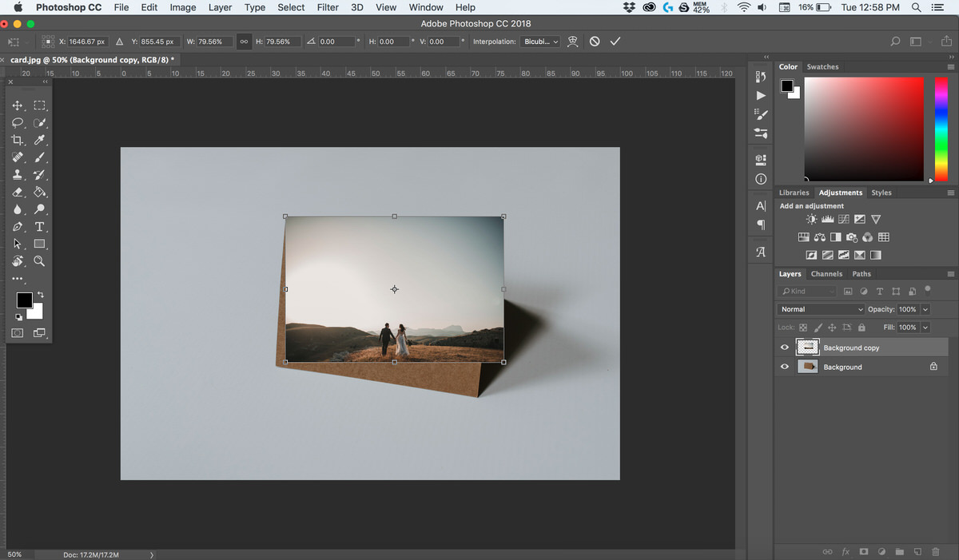Open the blend mode Normal dropdown

(821, 309)
